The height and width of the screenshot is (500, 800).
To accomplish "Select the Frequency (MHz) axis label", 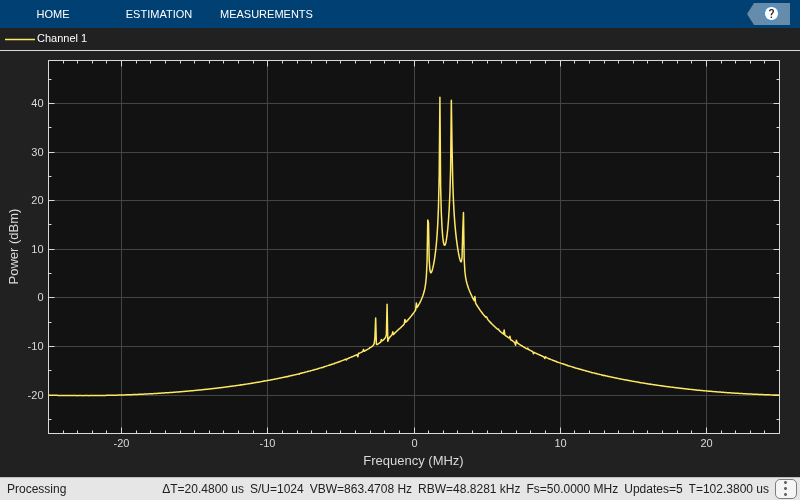I will pyautogui.click(x=413, y=461).
